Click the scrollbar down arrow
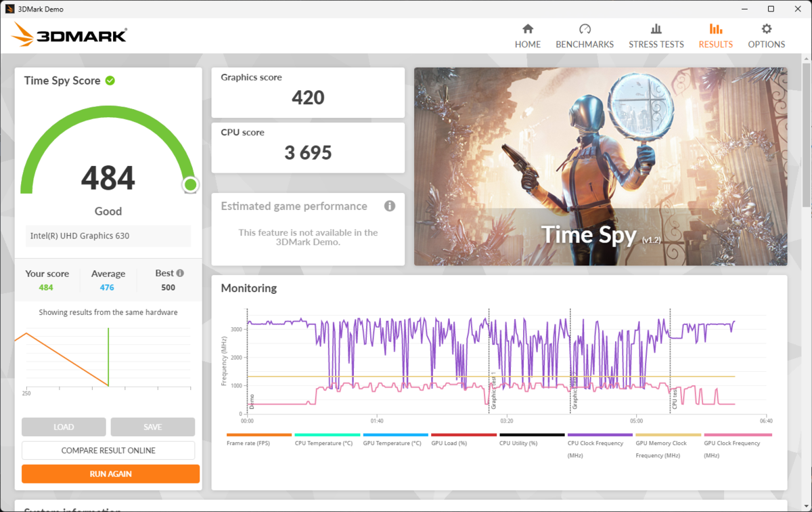The image size is (812, 512). click(x=806, y=506)
